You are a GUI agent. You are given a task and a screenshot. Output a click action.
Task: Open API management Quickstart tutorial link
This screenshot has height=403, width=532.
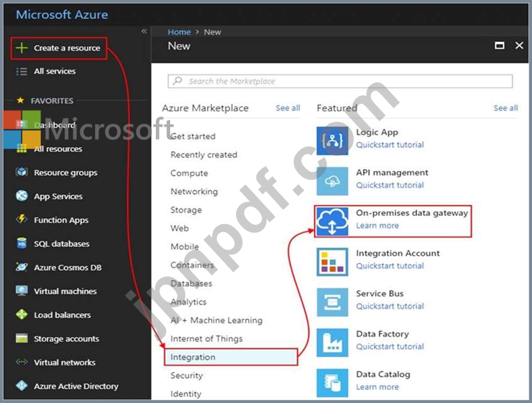[x=390, y=185]
